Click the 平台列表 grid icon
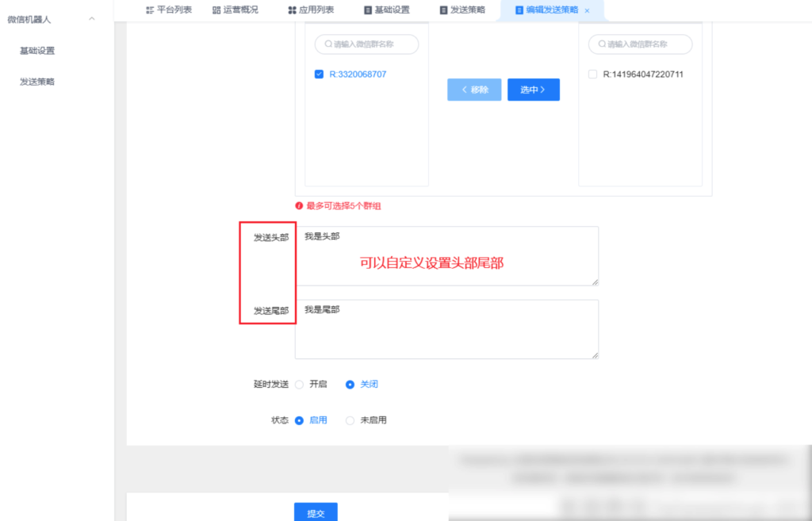The width and height of the screenshot is (812, 521). pyautogui.click(x=150, y=10)
